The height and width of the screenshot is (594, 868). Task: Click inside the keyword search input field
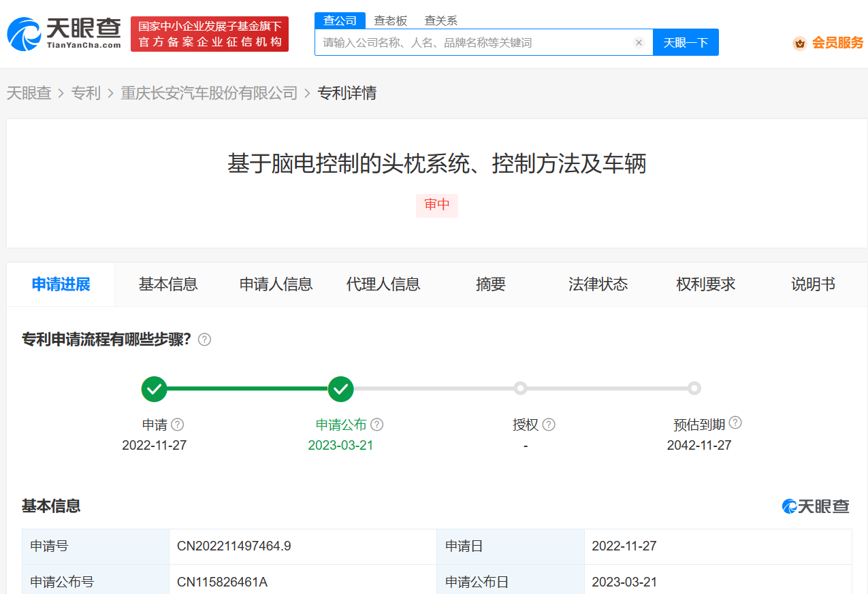click(x=477, y=42)
